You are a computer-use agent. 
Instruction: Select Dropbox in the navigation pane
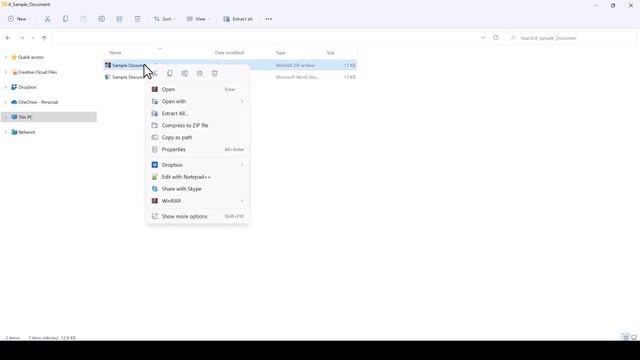[27, 87]
